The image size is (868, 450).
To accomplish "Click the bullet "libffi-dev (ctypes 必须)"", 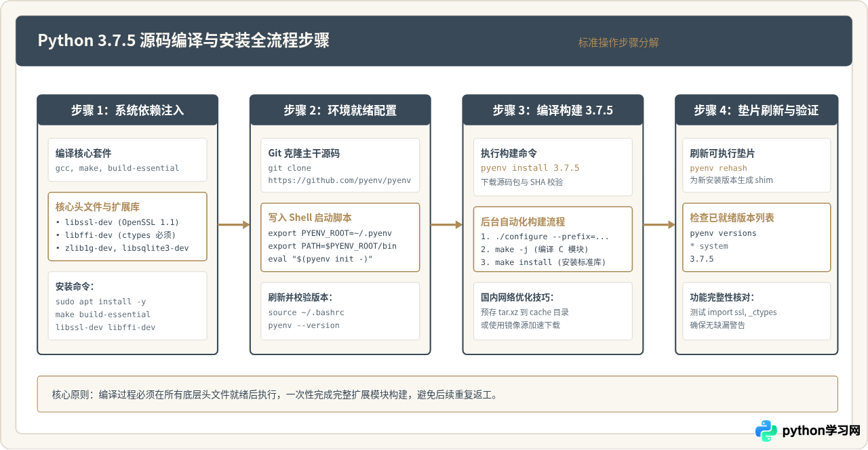I will 115,234.
